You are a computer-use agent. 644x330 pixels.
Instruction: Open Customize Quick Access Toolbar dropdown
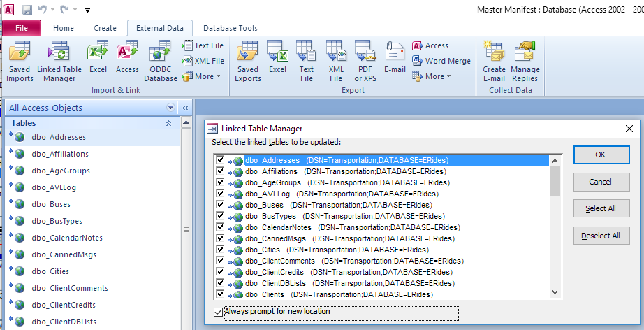click(87, 10)
